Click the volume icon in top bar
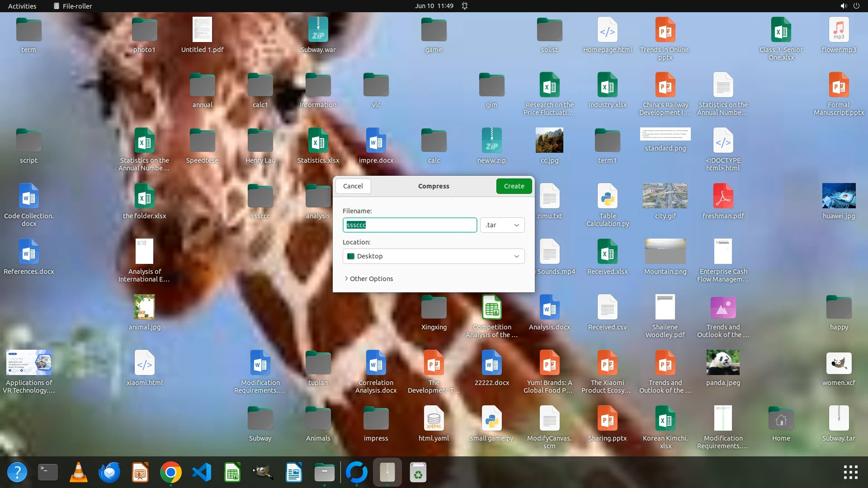 pos(843,6)
